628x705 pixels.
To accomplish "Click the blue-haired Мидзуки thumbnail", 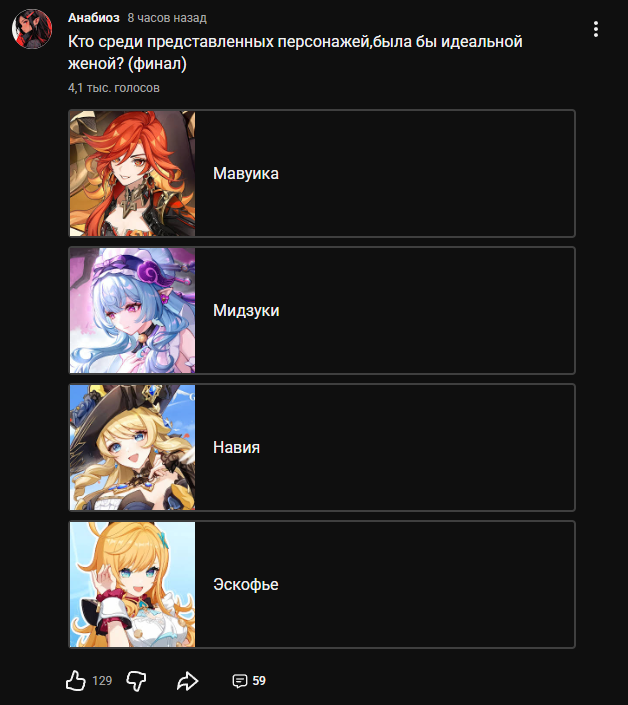I will 133,311.
